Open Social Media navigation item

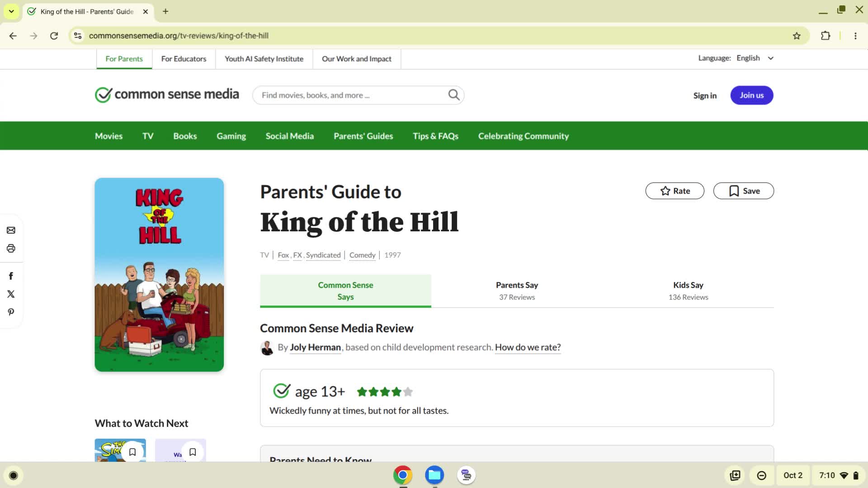tap(289, 136)
